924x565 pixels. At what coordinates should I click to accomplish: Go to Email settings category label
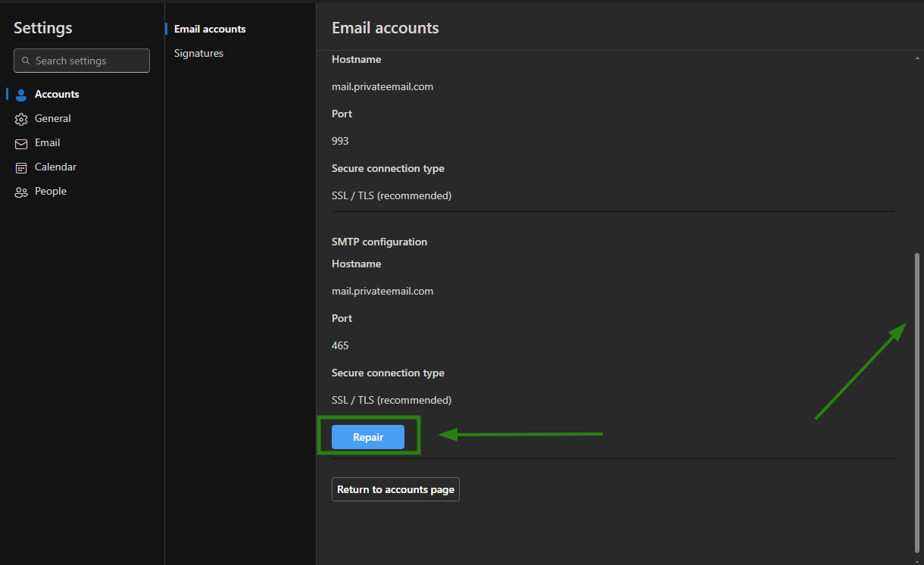tap(47, 142)
